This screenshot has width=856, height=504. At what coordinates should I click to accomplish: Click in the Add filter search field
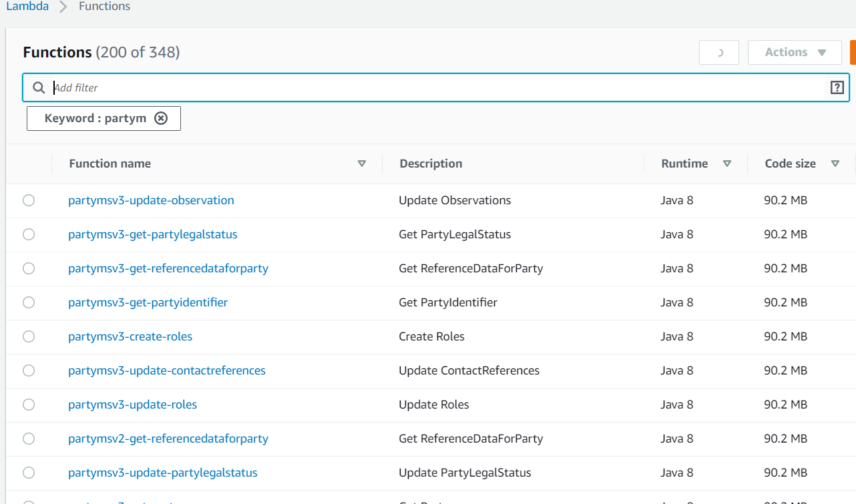coord(434,87)
